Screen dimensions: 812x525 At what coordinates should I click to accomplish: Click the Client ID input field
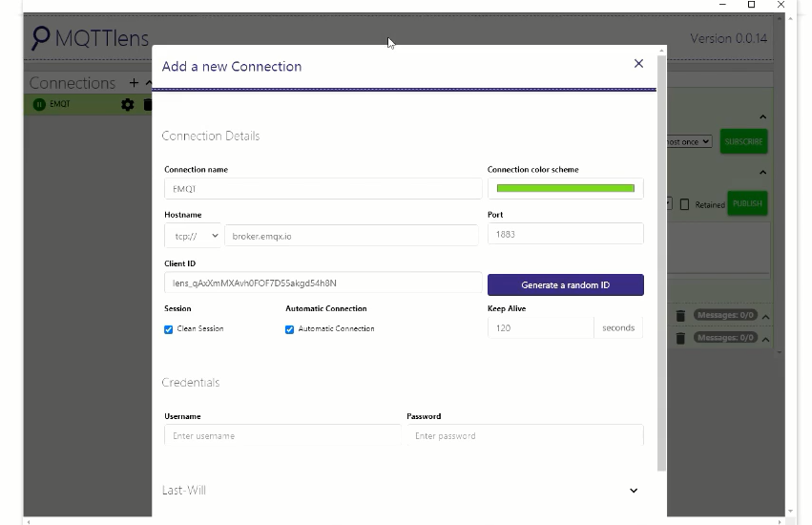[323, 283]
